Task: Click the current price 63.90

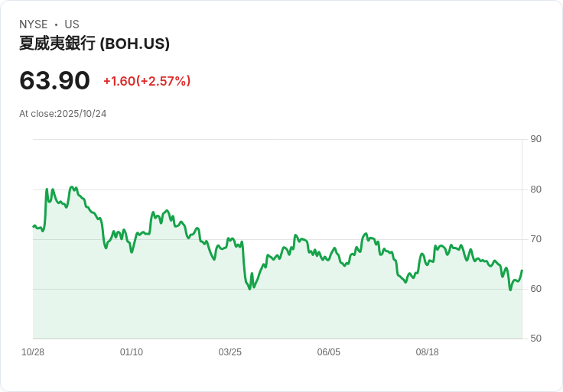Action: coord(54,80)
